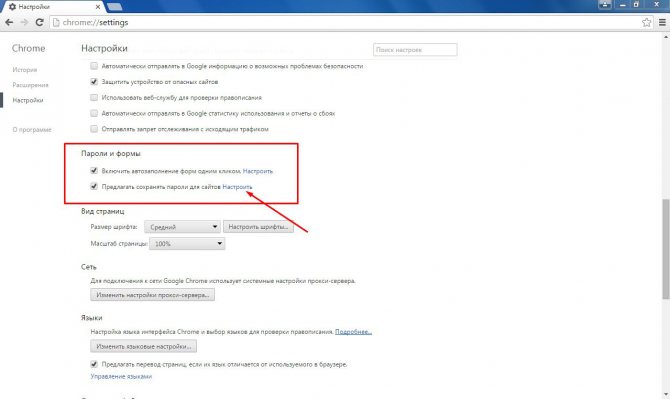
Task: Bookmark this page using the star icon
Action: (646, 22)
